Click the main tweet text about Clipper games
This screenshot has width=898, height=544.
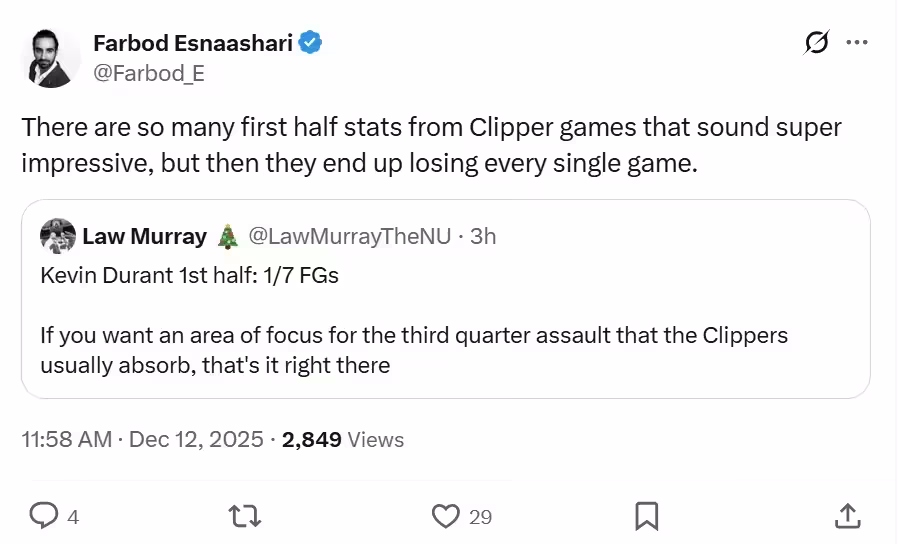(430, 145)
